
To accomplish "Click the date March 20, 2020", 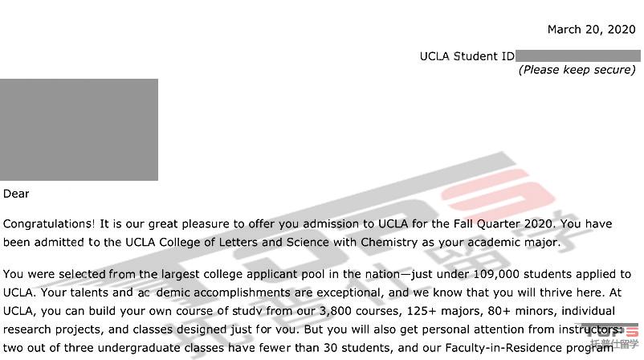I will click(592, 30).
